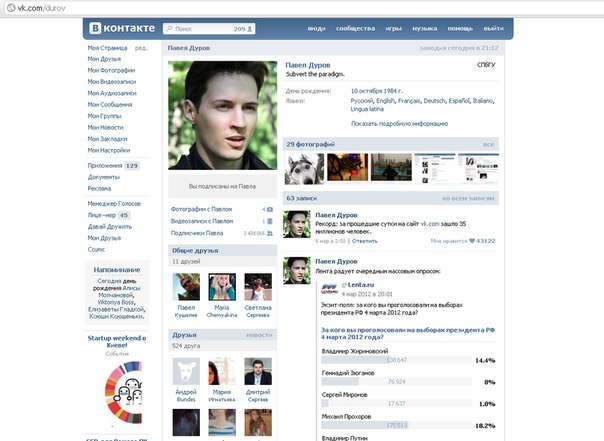Click выйти to log out

493,29
